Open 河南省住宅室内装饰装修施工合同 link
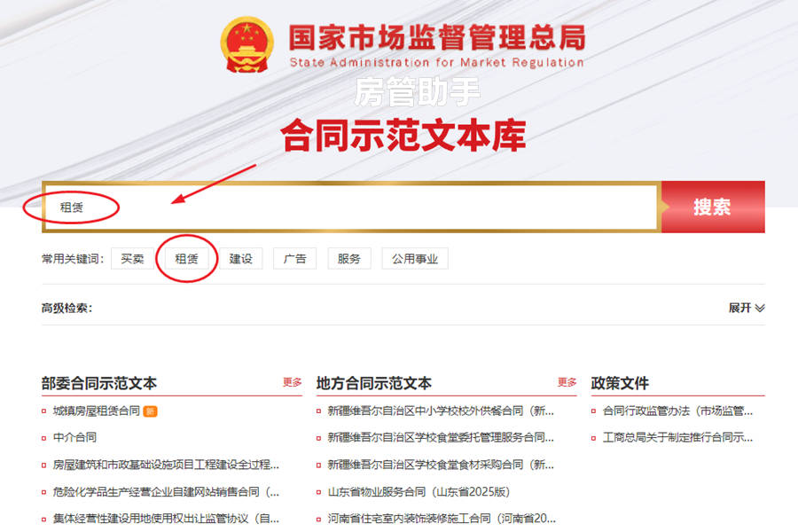 click(442, 518)
